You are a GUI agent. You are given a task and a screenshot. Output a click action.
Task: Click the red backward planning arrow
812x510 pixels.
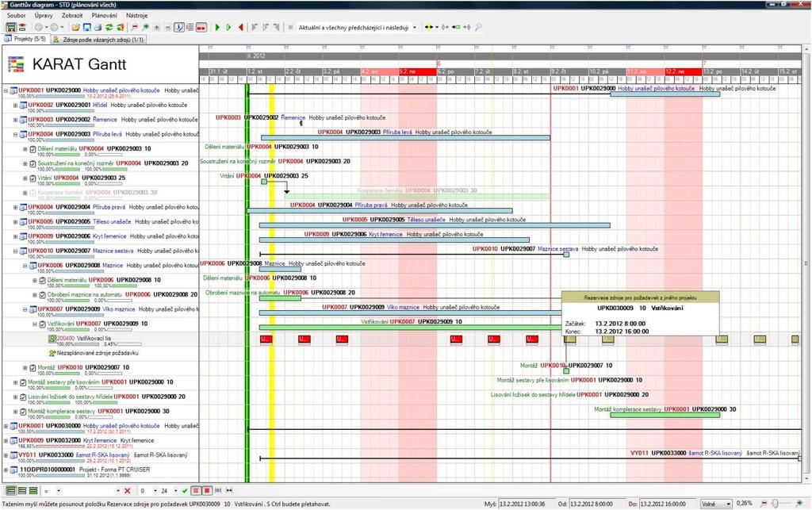point(241,27)
